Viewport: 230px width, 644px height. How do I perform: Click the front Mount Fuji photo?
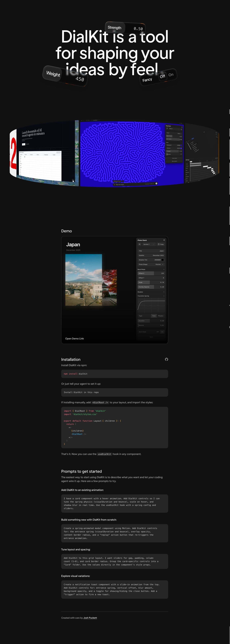84,280
